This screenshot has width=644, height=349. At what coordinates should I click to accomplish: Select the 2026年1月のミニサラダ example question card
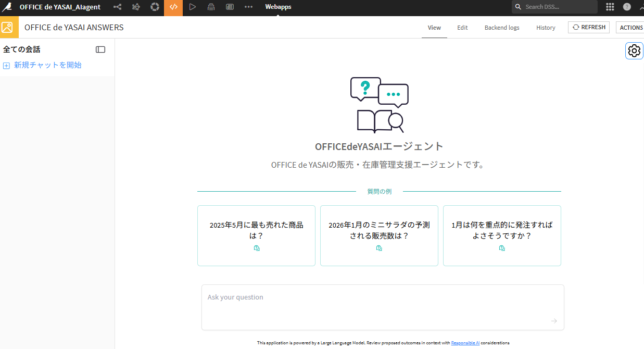(379, 235)
